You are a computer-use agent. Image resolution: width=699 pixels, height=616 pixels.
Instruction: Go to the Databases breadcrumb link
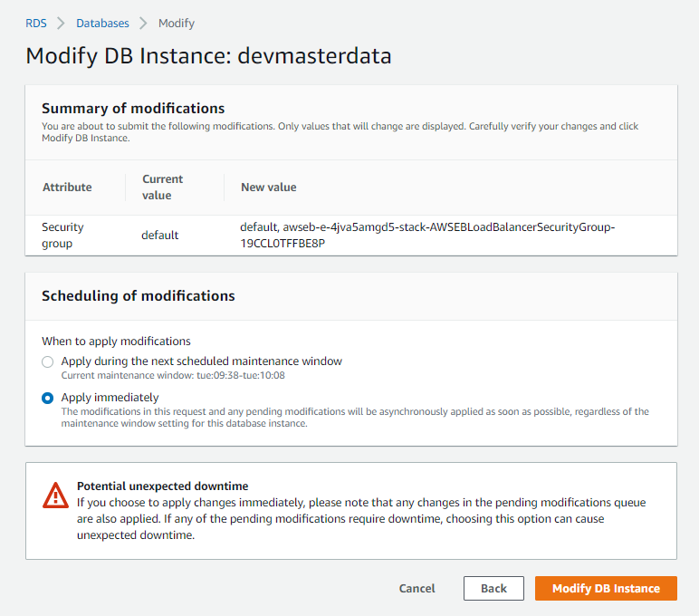[102, 24]
